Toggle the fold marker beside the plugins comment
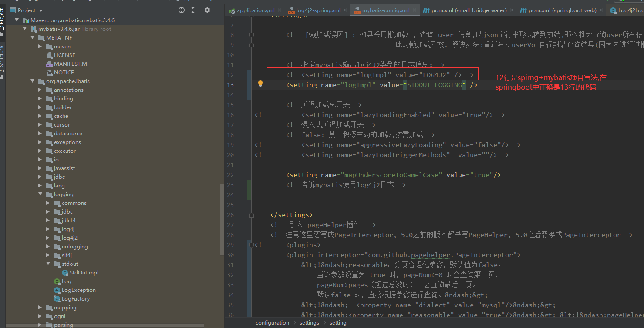This screenshot has width=644, height=328. [x=251, y=244]
